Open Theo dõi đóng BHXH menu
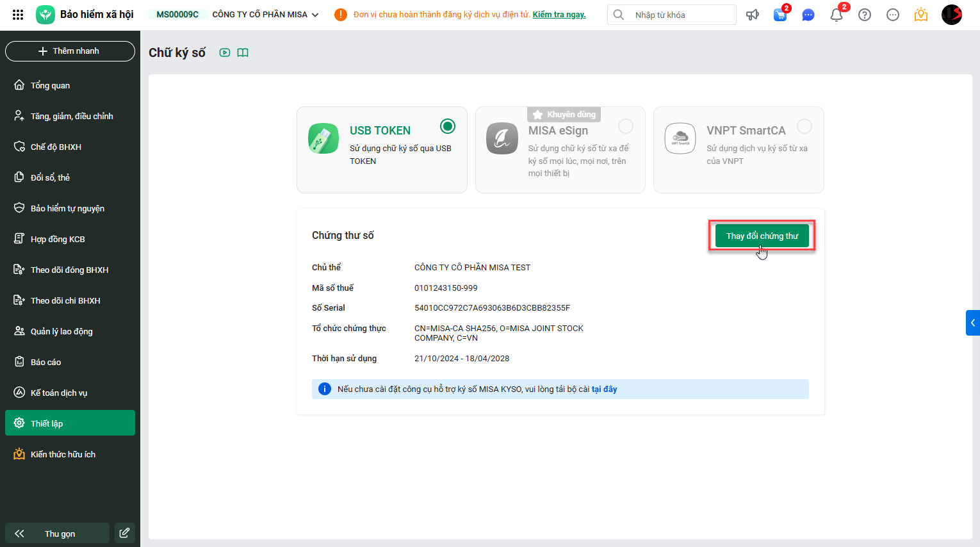Image resolution: width=980 pixels, height=547 pixels. 70,270
